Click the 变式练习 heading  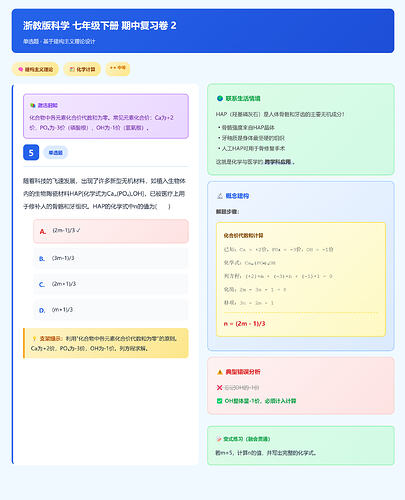point(247,439)
